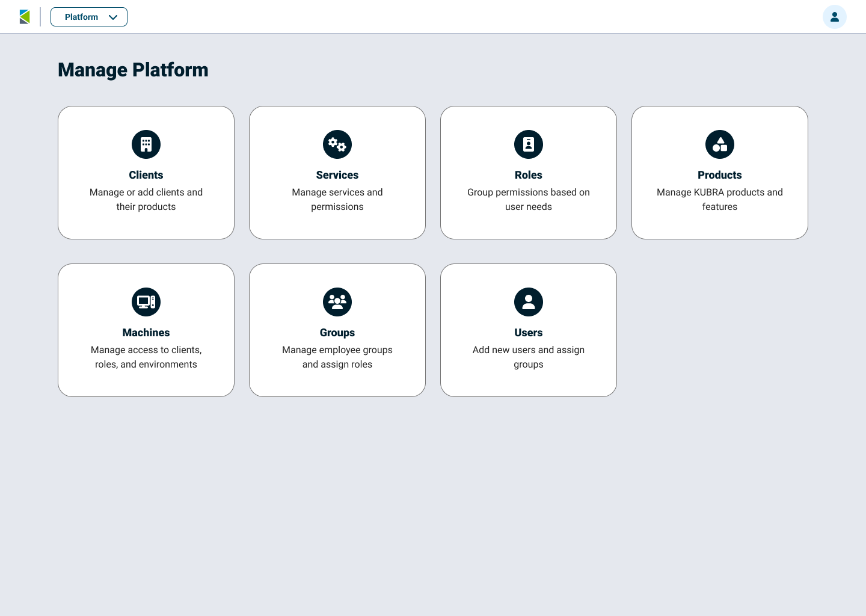The width and height of the screenshot is (866, 616).
Task: Open the Groups card title
Action: (x=337, y=333)
